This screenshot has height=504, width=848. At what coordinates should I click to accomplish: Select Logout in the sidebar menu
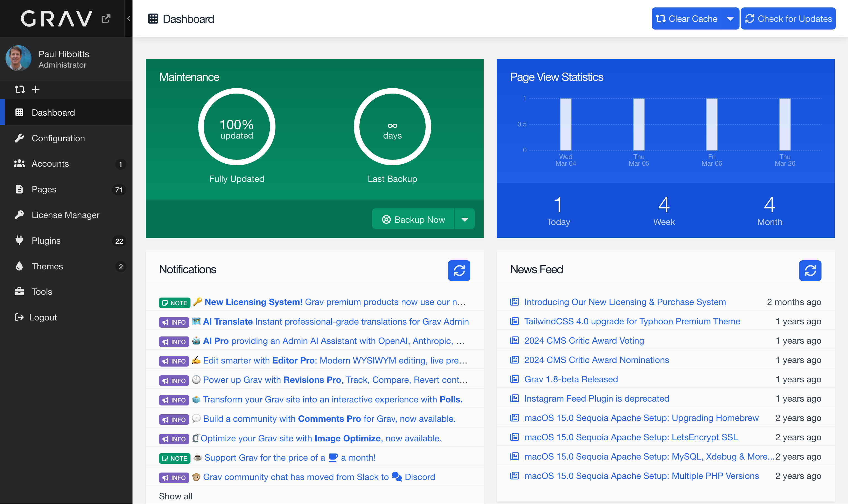[x=43, y=317]
